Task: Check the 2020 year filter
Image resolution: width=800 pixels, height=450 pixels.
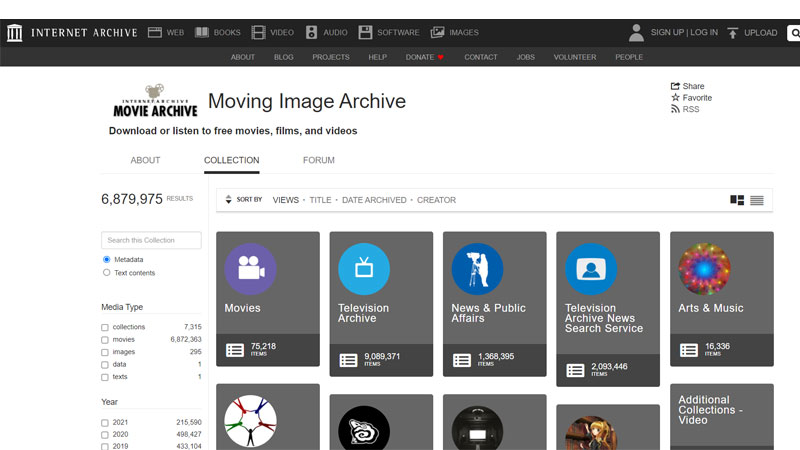Action: (105, 435)
